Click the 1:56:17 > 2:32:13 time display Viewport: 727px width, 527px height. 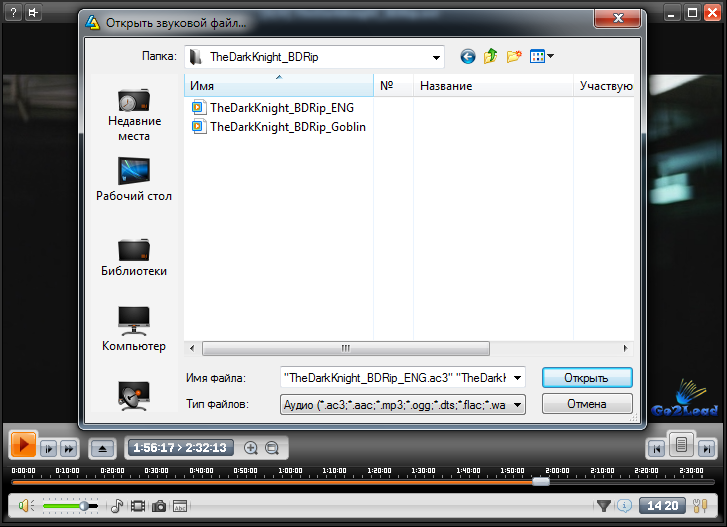[x=180, y=448]
